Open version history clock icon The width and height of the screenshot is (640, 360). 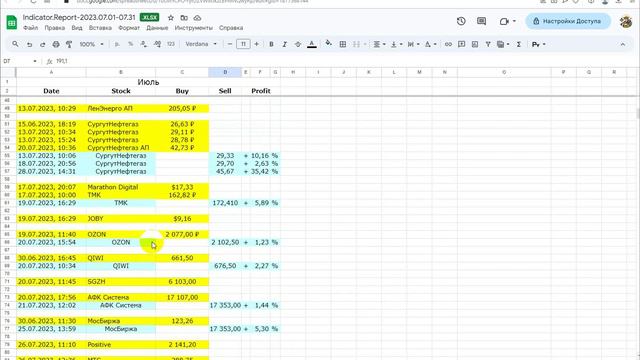click(461, 21)
